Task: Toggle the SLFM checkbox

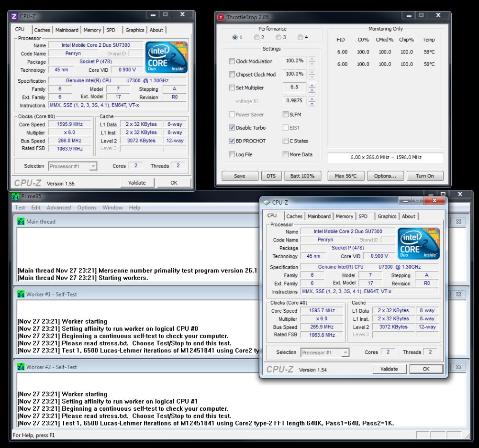Action: pyautogui.click(x=286, y=114)
